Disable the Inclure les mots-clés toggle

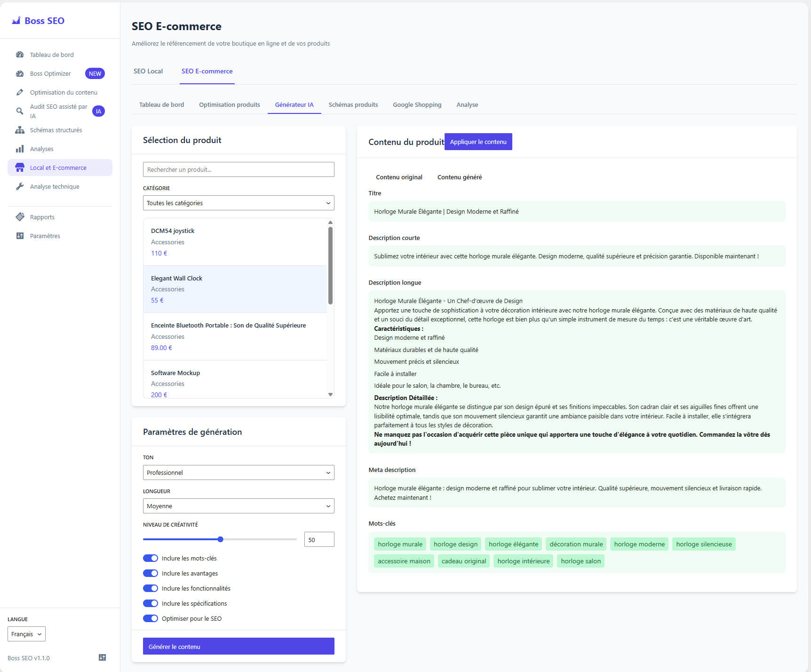pos(151,558)
